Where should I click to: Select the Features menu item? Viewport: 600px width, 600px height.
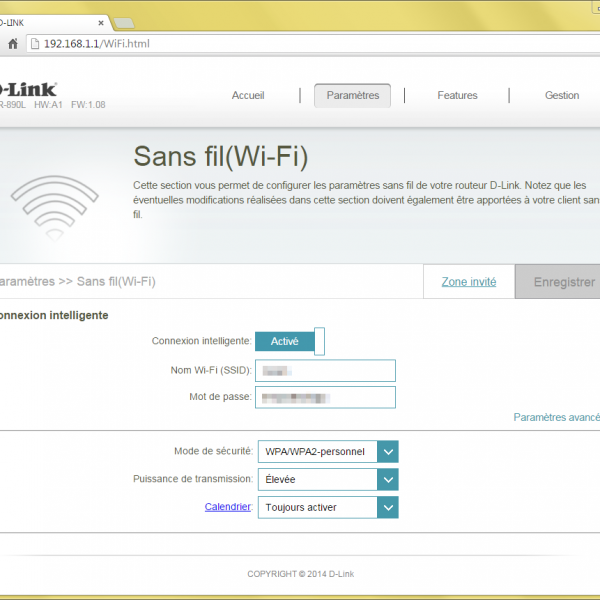(x=457, y=96)
